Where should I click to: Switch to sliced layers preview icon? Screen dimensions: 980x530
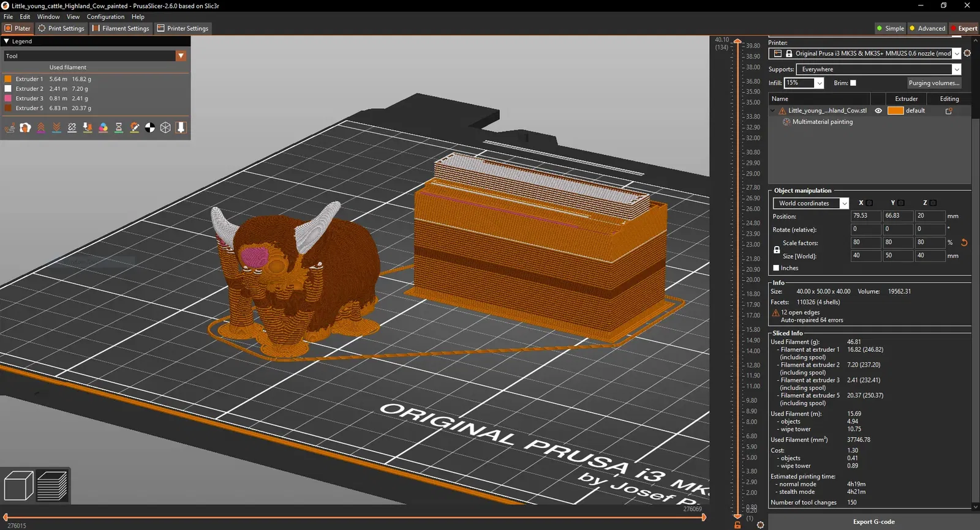53,486
